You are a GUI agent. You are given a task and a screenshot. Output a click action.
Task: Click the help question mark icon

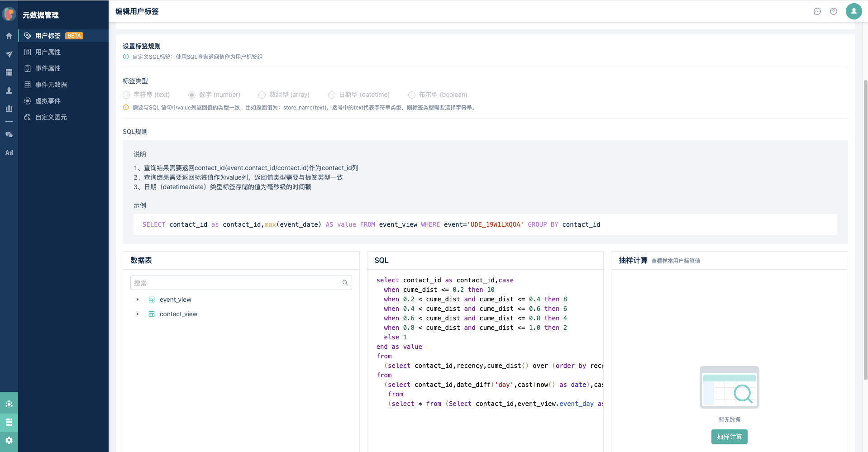834,11
